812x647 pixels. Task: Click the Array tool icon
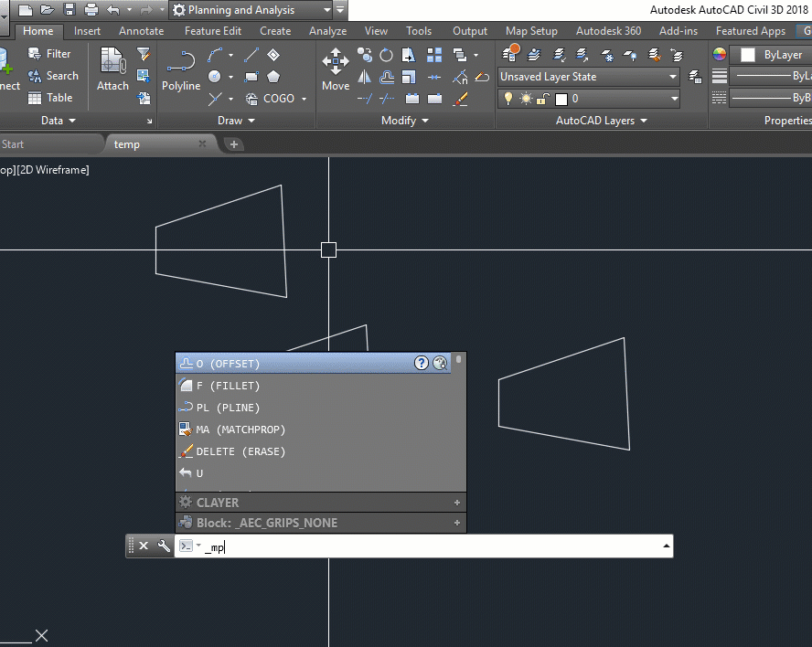coord(434,55)
